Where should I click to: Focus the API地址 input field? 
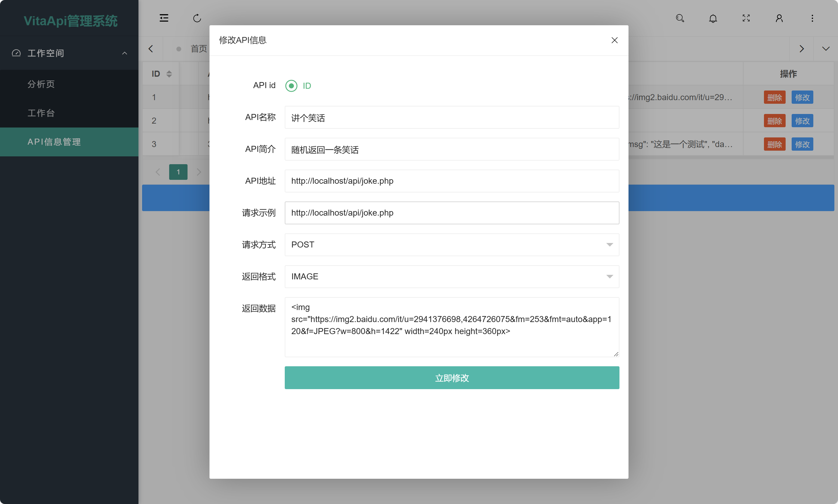click(x=452, y=181)
